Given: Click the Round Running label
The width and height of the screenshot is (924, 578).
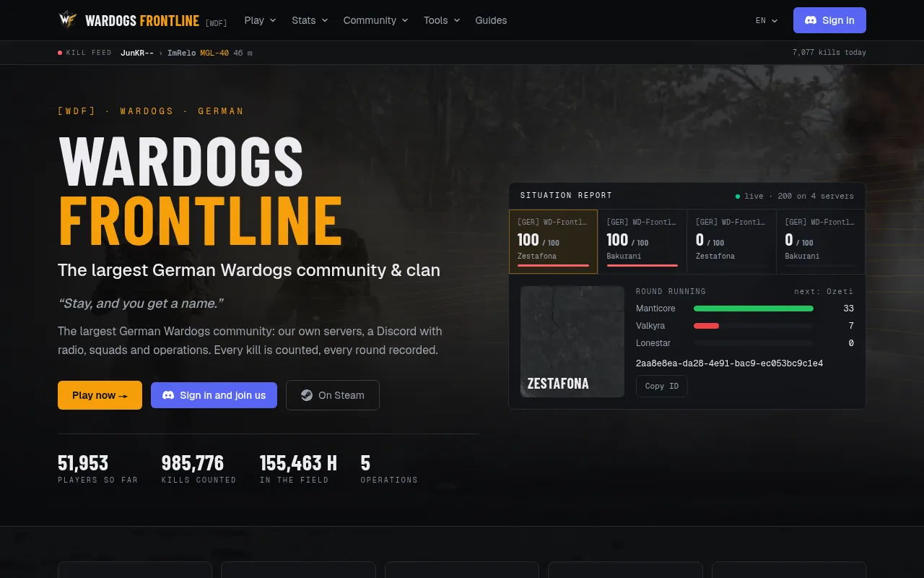Looking at the screenshot, I should [671, 291].
